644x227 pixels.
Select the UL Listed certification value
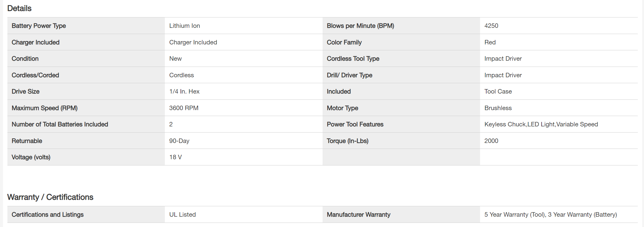coord(183,215)
